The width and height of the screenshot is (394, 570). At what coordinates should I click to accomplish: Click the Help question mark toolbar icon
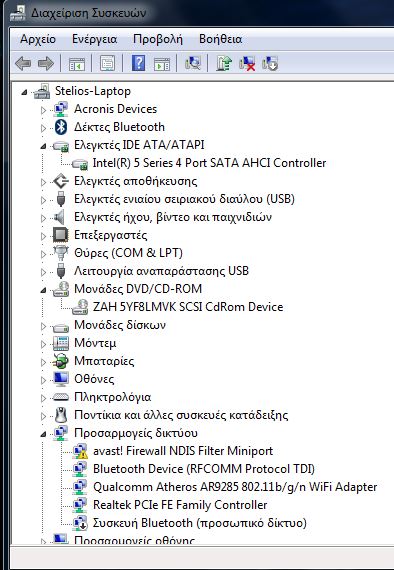138,63
